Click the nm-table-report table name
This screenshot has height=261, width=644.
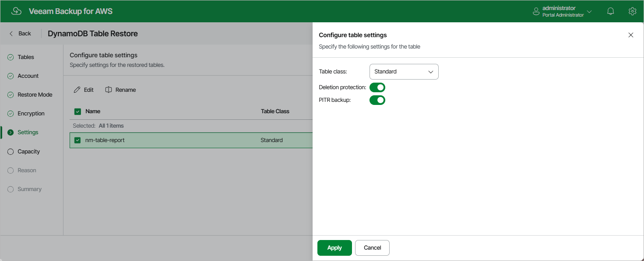click(105, 140)
